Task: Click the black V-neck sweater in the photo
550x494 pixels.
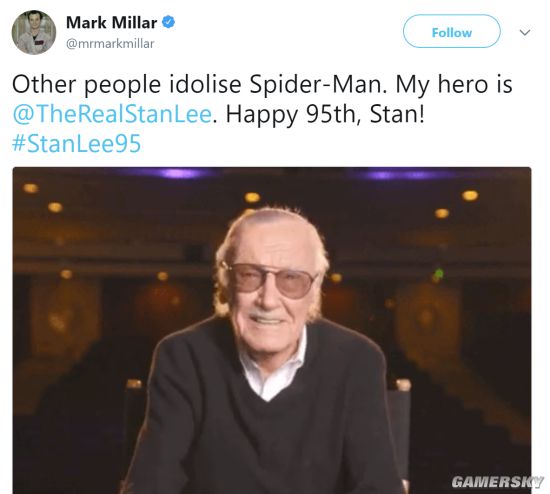Action: (x=267, y=414)
